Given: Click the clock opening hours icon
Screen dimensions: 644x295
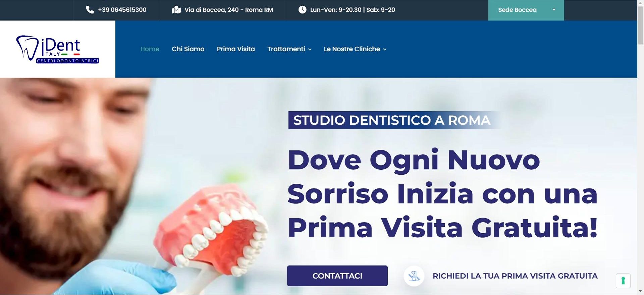Looking at the screenshot, I should (302, 10).
